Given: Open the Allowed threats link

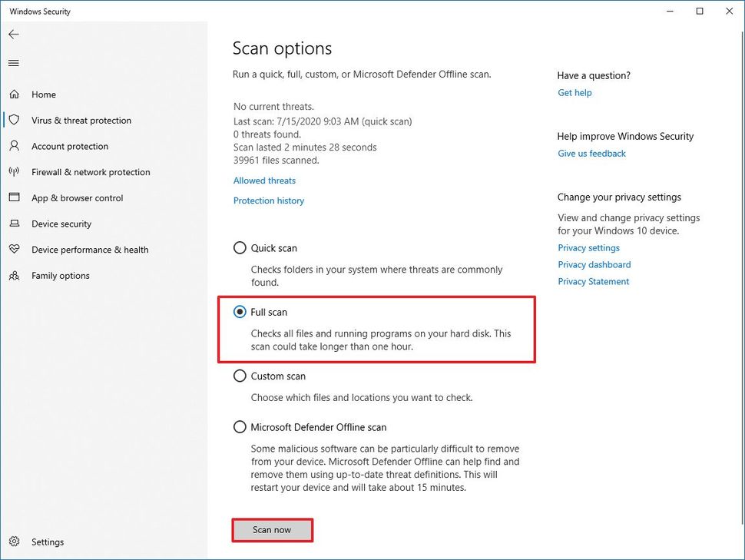Looking at the screenshot, I should pyautogui.click(x=264, y=180).
